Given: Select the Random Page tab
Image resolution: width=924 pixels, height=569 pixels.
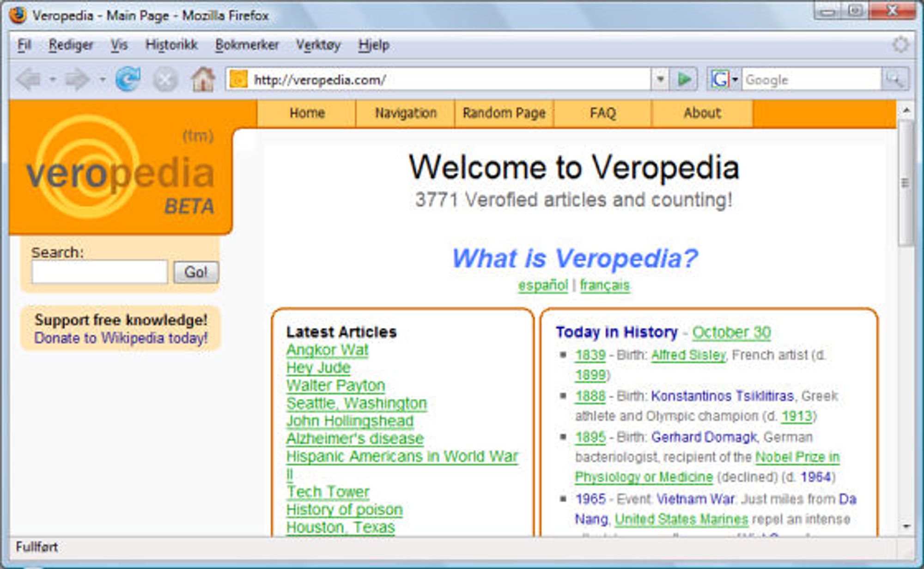Looking at the screenshot, I should 504,113.
